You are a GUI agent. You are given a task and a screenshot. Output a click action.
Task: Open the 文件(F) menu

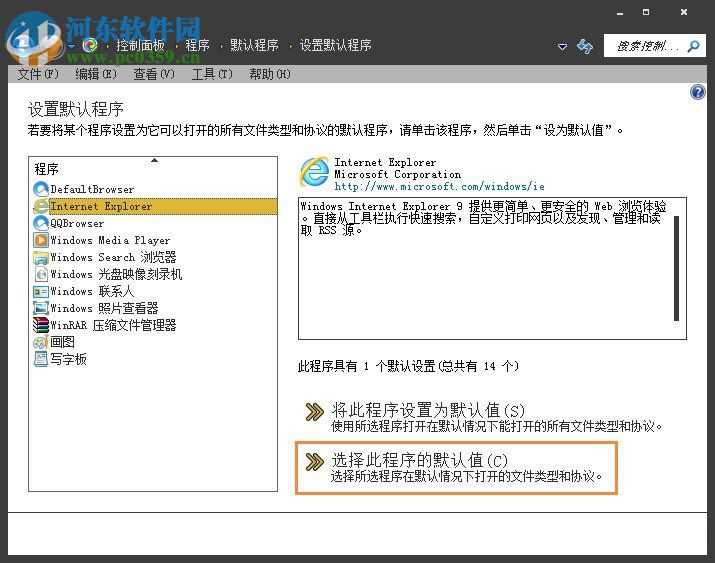38,74
